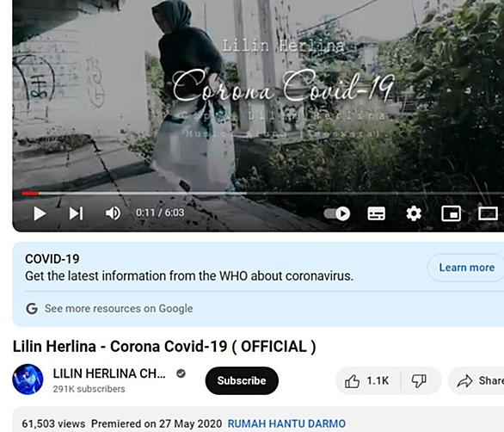Subscribe to LILIN HERLINA channel
504x432 pixels.
[242, 380]
